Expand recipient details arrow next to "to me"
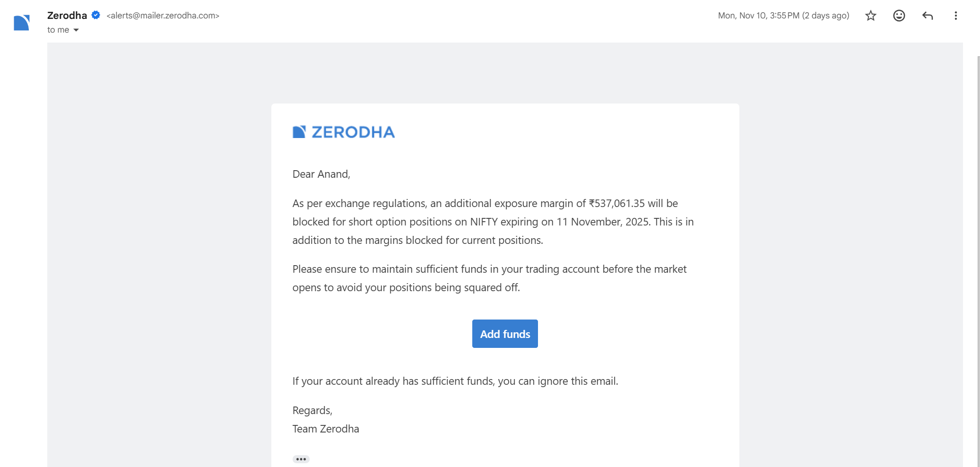Screen dimensions: 980x467 76,30
